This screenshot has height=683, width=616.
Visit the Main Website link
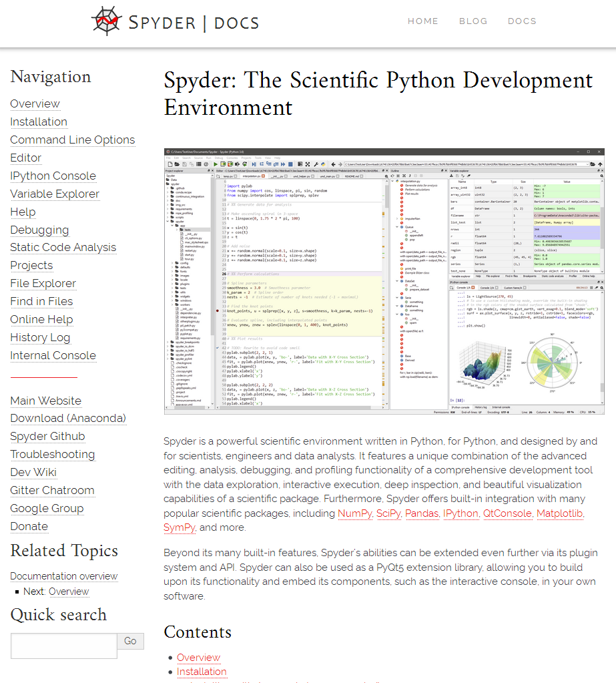point(45,401)
